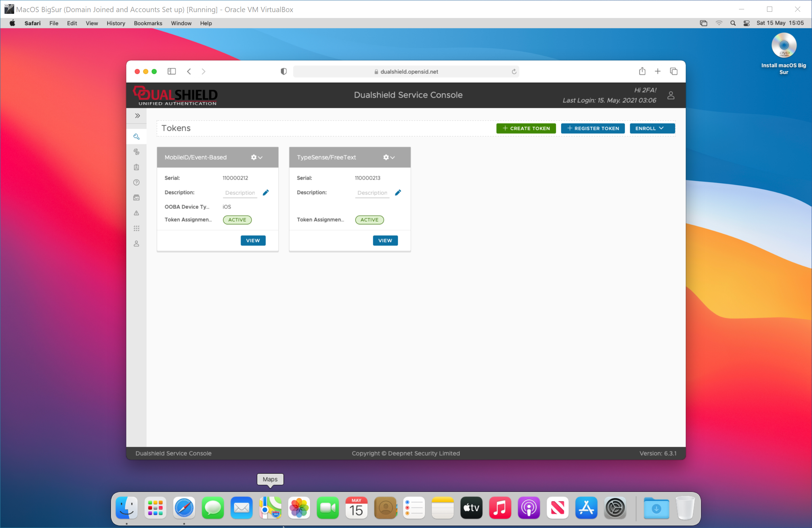Open the History menu
The height and width of the screenshot is (528, 812).
pos(116,23)
